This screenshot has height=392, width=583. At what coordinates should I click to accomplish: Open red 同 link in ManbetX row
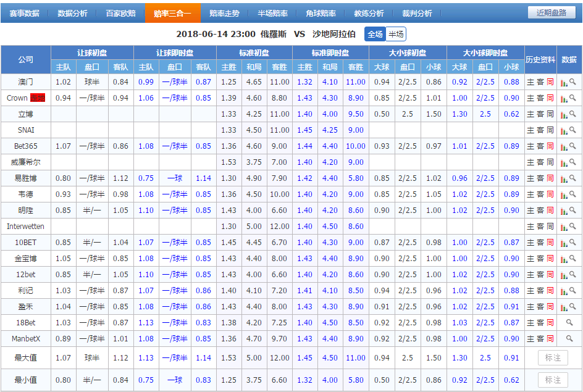click(x=550, y=339)
